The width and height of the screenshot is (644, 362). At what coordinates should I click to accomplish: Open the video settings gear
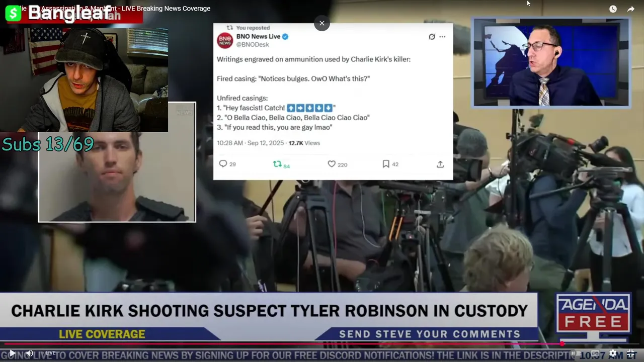coord(613,353)
